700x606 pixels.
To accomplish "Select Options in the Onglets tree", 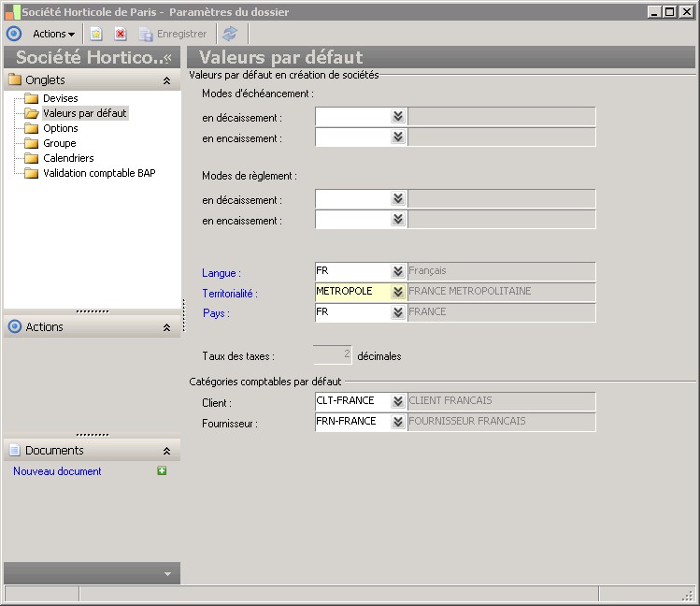I will pos(60,128).
